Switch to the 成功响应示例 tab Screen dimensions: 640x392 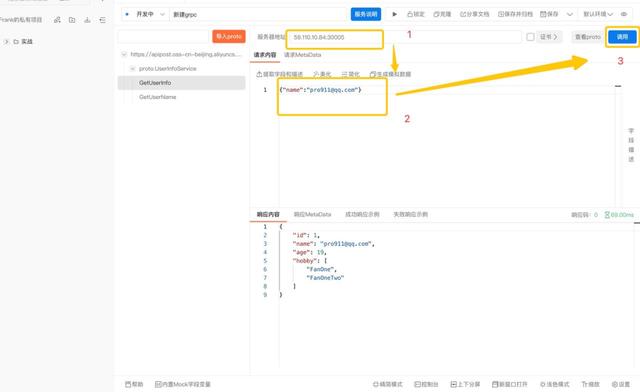click(362, 214)
